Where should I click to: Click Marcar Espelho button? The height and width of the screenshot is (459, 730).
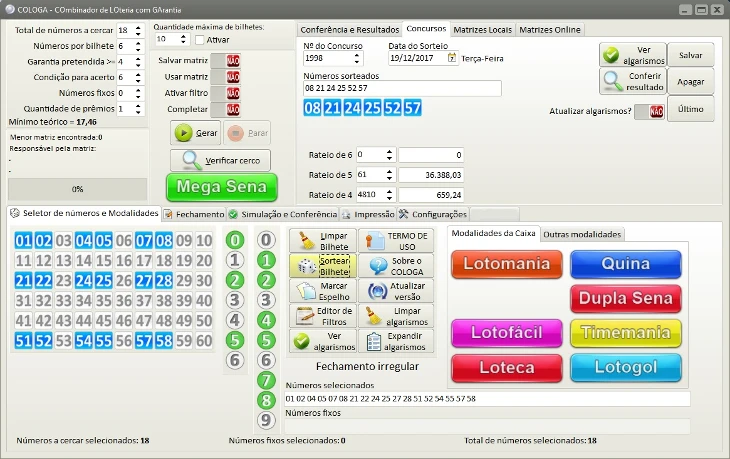pyautogui.click(x=323, y=291)
